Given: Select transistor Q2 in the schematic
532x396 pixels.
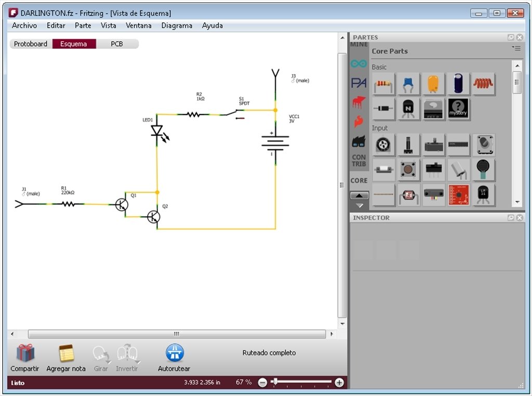Looking at the screenshot, I should click(154, 217).
